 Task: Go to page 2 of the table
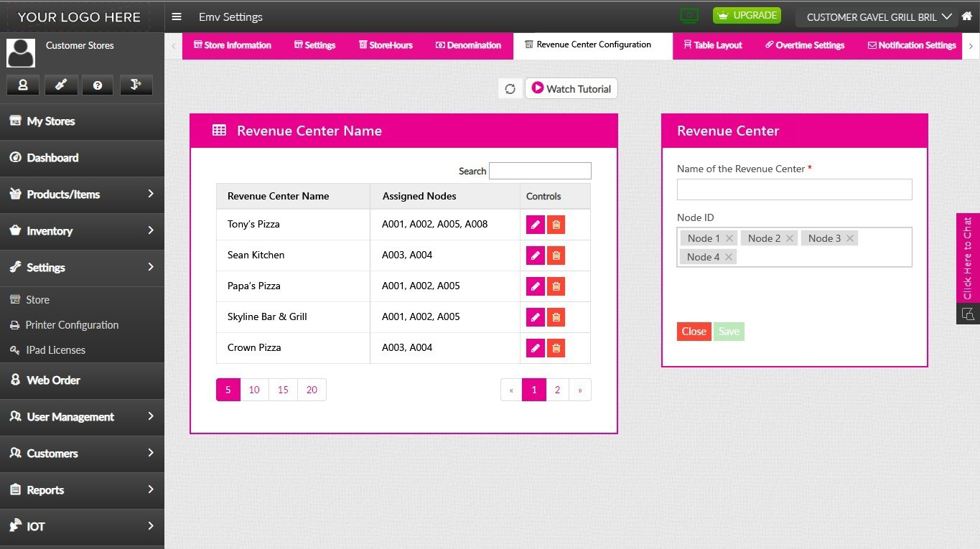pyautogui.click(x=557, y=390)
